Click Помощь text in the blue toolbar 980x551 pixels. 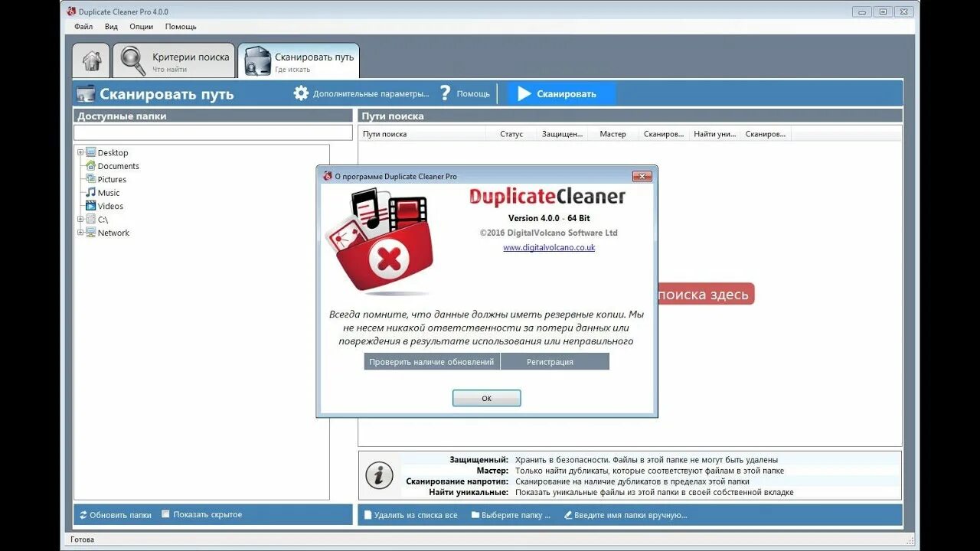[473, 94]
